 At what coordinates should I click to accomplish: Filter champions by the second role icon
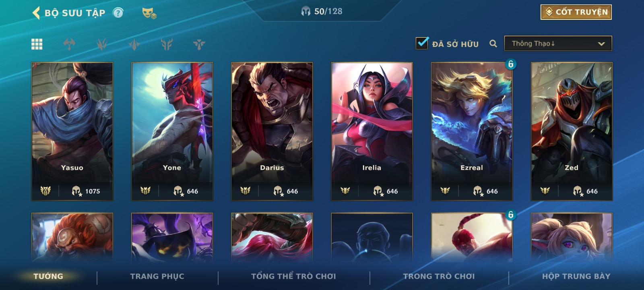(102, 44)
